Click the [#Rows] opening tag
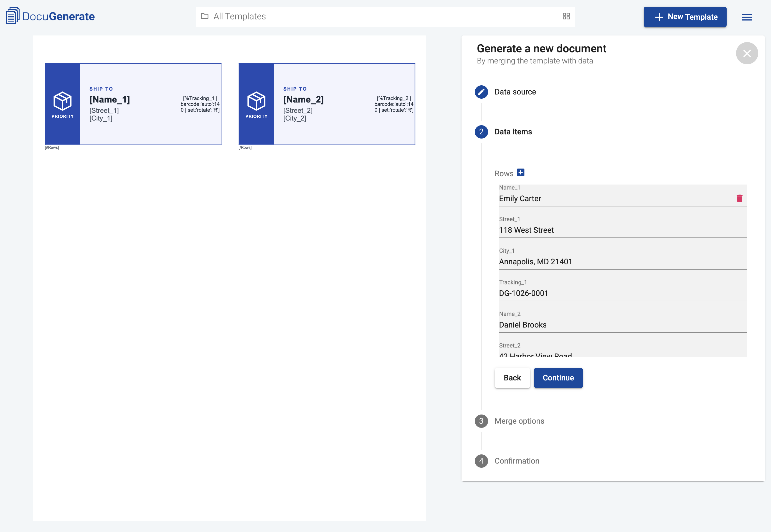This screenshot has width=771, height=532. (x=52, y=147)
